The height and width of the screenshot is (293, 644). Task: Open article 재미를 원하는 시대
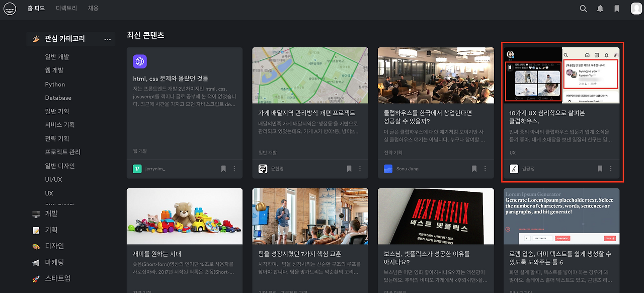pos(157,254)
